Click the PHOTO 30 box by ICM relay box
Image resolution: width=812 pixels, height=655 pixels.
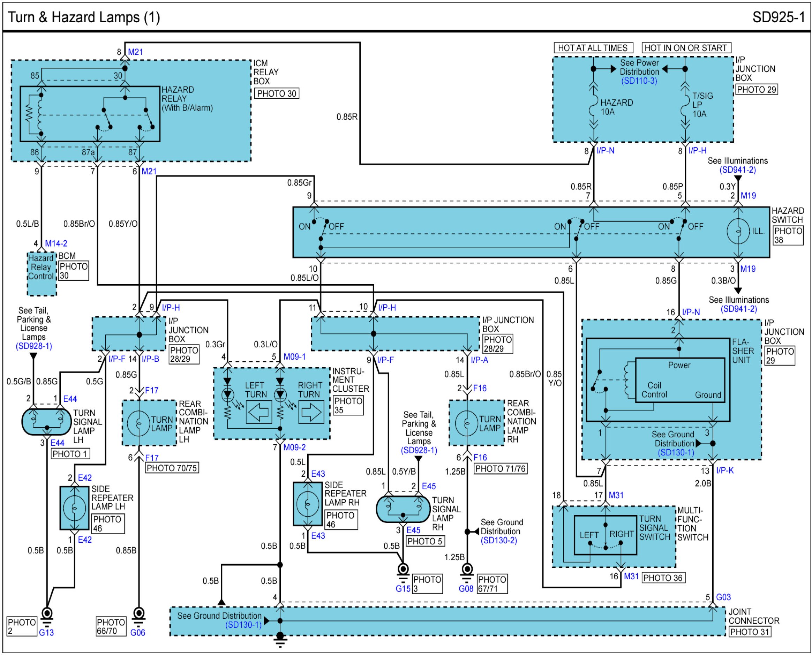click(x=277, y=93)
